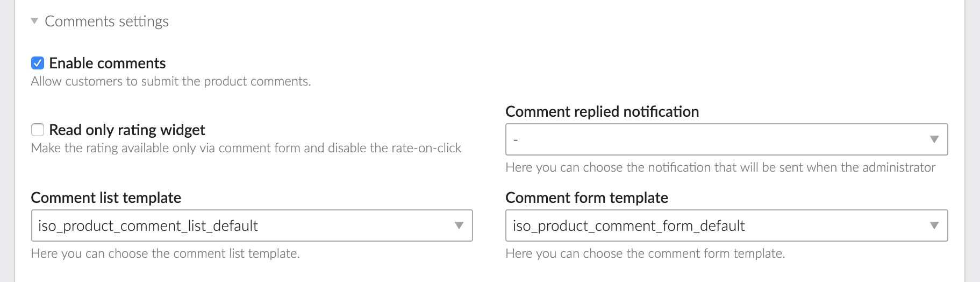The width and height of the screenshot is (980, 282).
Task: Click the Comment form template dropdown arrow
Action: pos(934,225)
